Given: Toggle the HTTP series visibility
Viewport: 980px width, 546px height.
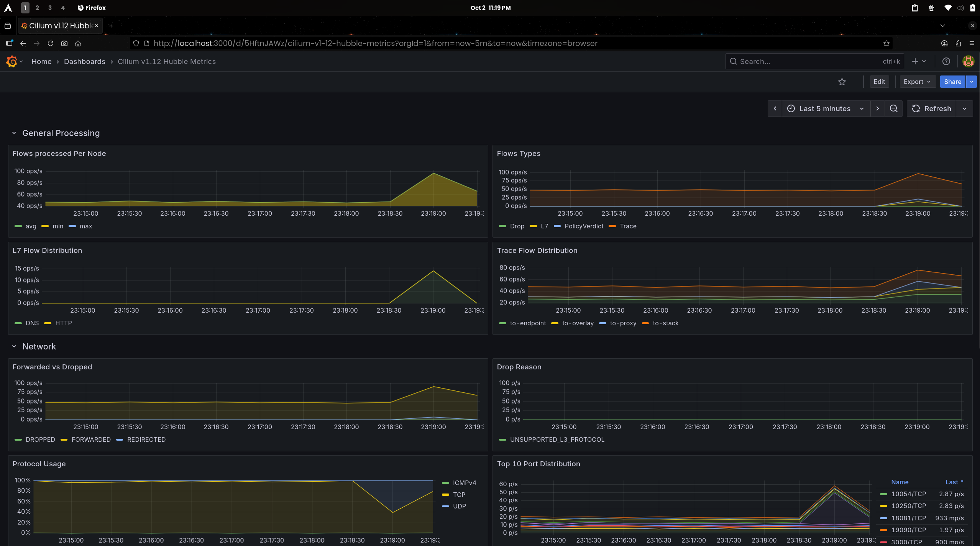Looking at the screenshot, I should coord(63,323).
